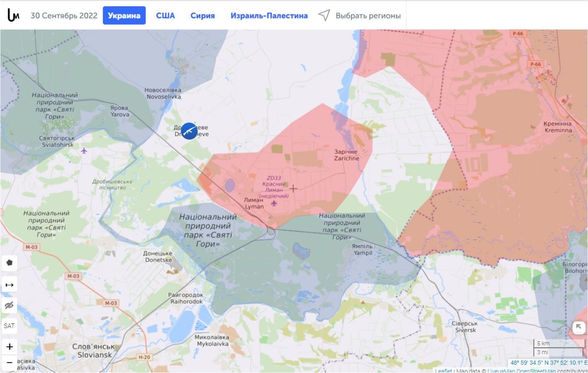The width and height of the screenshot is (588, 373).
Task: Select the Сирия region tab
Action: [x=203, y=16]
